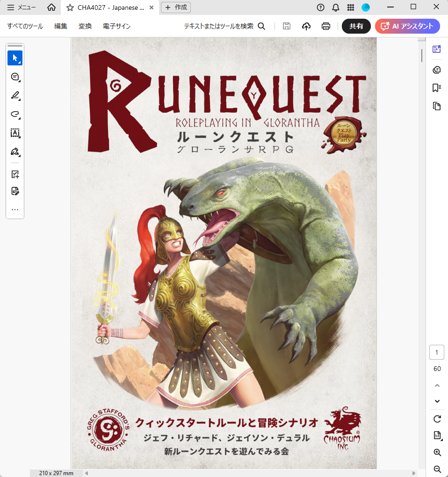Close the CHA4027 document tab
The height and width of the screenshot is (477, 448).
point(152,7)
